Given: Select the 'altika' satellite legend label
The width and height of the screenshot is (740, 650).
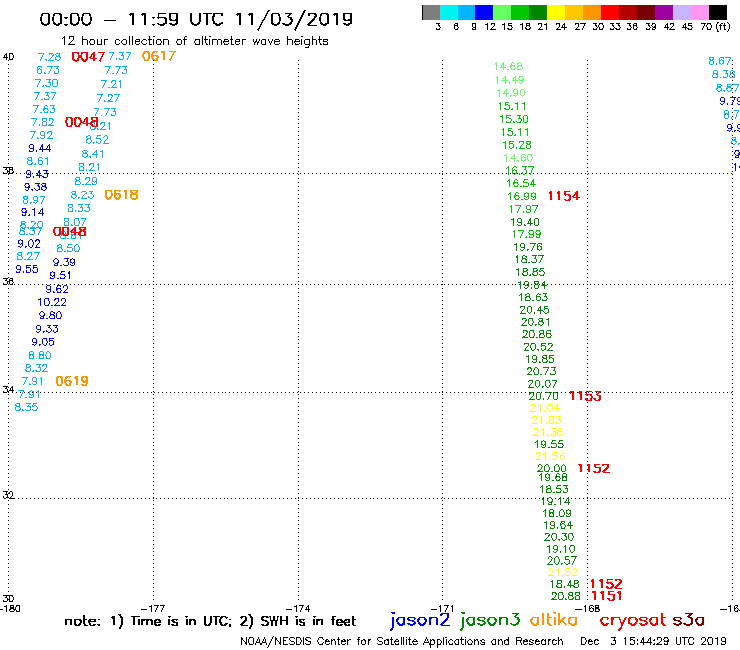Looking at the screenshot, I should point(553,619).
